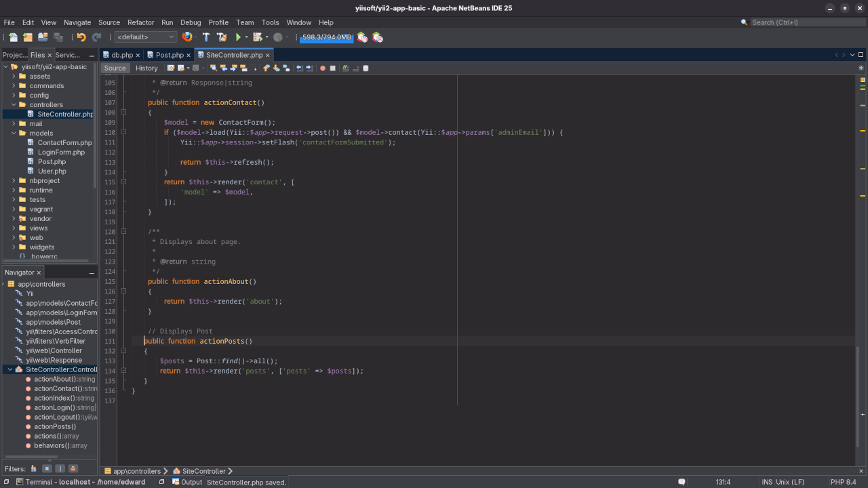Screen dimensions: 868x488
Task: Click the Shift Line Left icon
Action: coord(299,68)
